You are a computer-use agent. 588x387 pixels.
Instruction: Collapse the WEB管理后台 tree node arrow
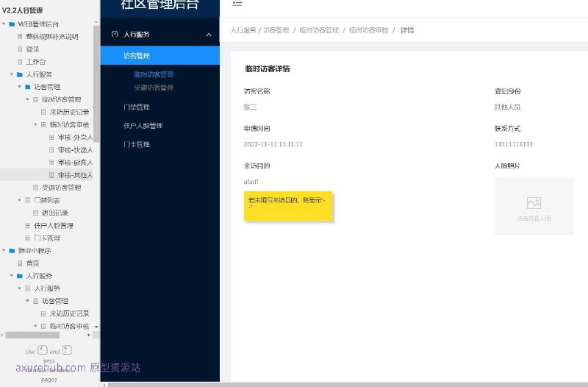4,24
